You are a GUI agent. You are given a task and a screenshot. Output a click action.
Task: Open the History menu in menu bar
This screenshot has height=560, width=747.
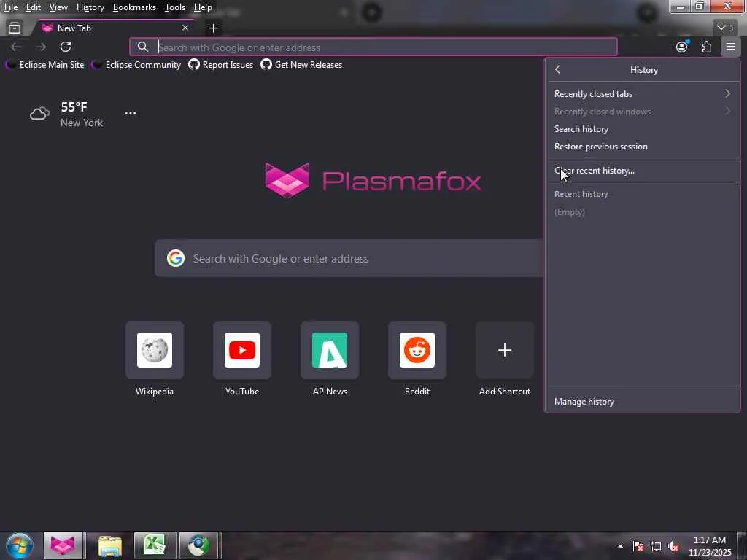pos(90,7)
